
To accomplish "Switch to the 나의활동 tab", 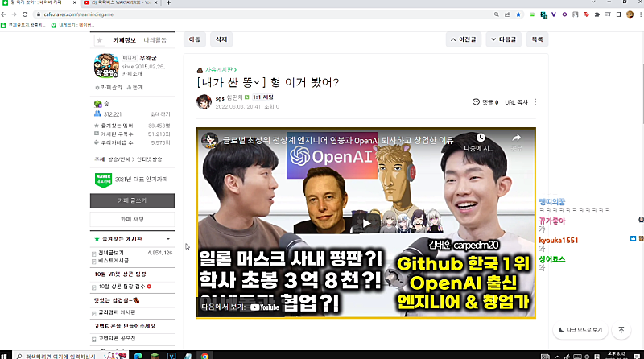I will click(155, 39).
